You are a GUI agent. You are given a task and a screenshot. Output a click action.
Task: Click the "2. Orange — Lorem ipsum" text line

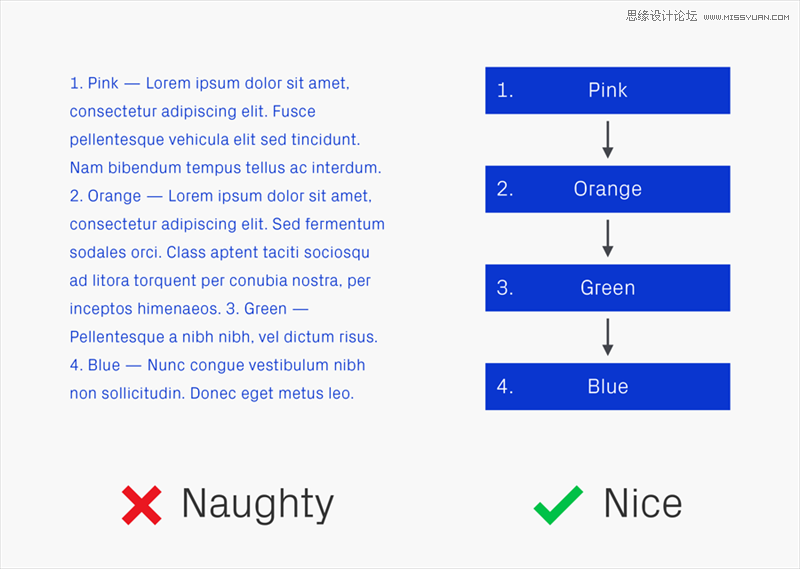[221, 196]
